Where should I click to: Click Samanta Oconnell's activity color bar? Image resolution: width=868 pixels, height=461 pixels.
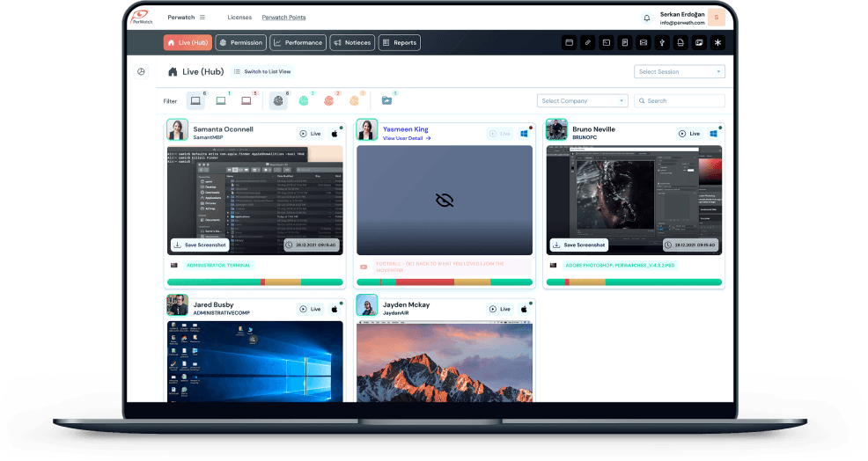[x=255, y=282]
